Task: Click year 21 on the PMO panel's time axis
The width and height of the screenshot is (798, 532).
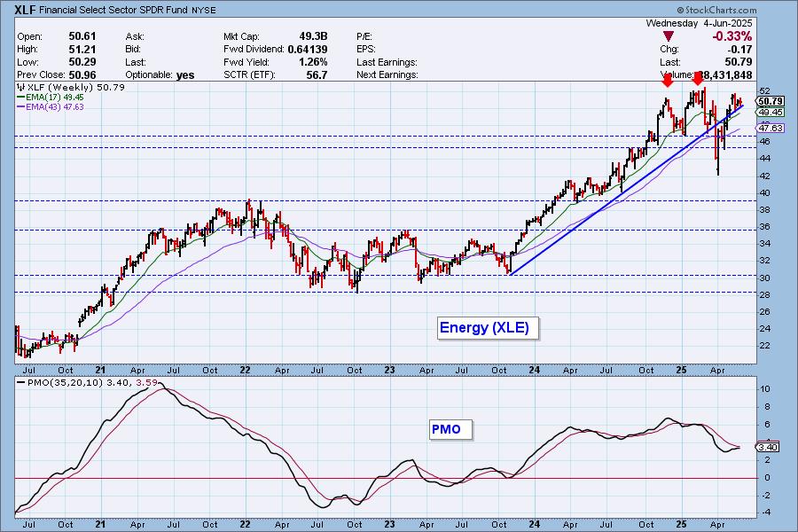Action: point(101,524)
